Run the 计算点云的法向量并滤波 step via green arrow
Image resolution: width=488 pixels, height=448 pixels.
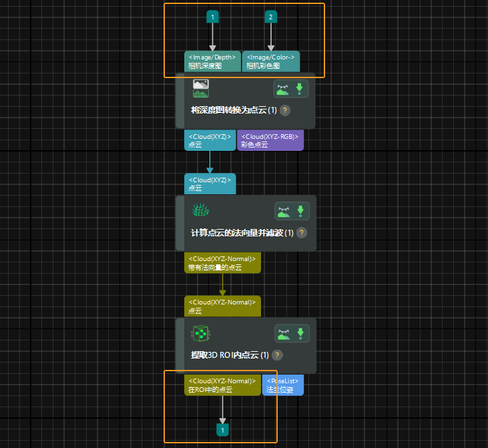pos(300,211)
